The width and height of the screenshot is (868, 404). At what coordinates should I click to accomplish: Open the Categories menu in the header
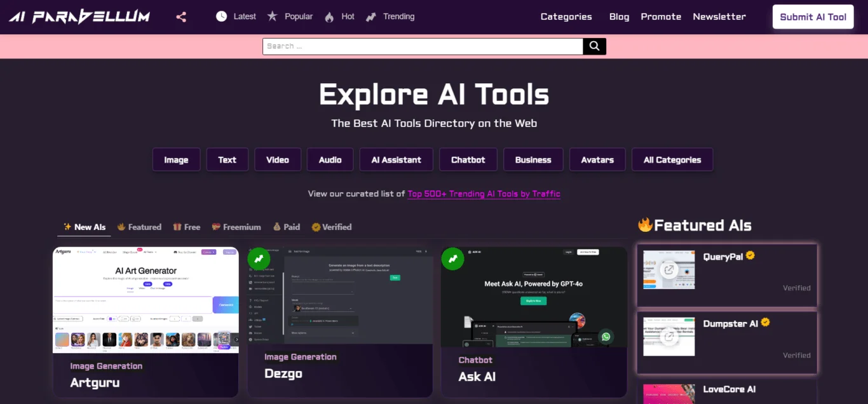pyautogui.click(x=566, y=17)
